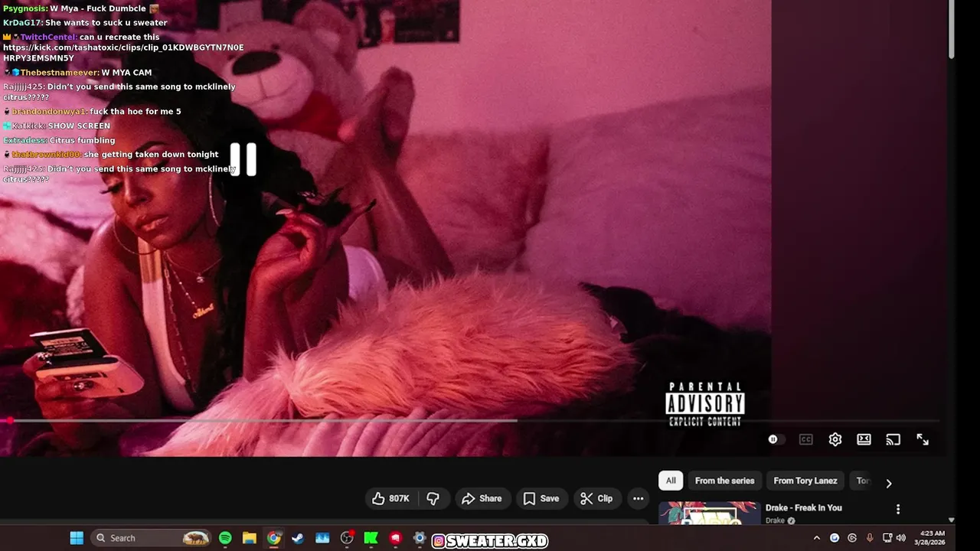Click the username Katkick in chat

[x=28, y=126]
